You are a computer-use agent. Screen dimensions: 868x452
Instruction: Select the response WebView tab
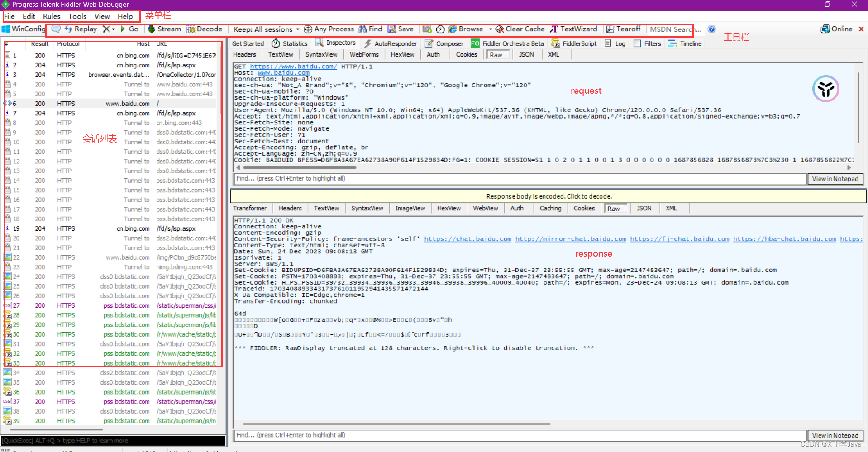(485, 208)
